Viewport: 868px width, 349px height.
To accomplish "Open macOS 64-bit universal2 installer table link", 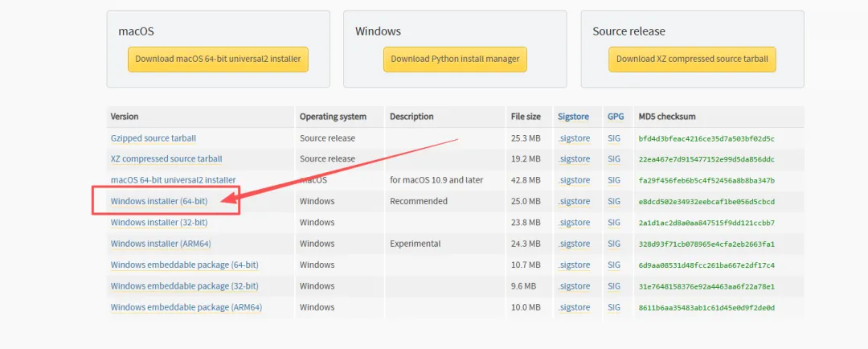I will [x=174, y=180].
